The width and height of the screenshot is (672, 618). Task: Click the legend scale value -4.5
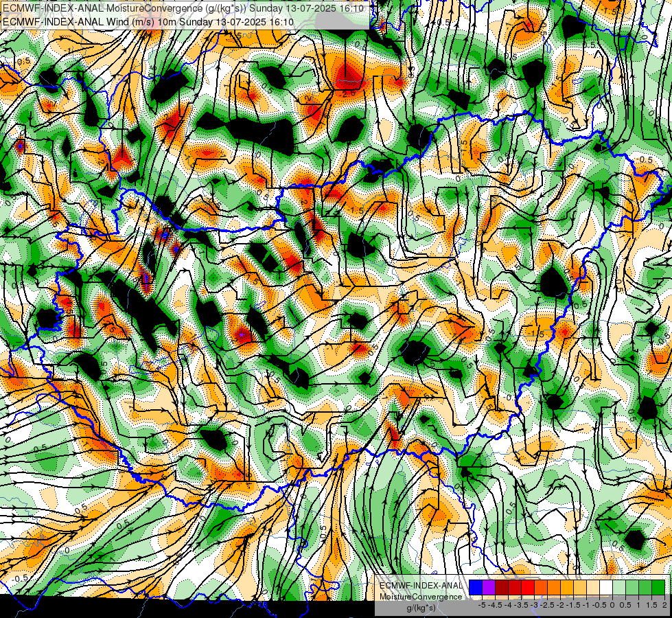[496, 605]
